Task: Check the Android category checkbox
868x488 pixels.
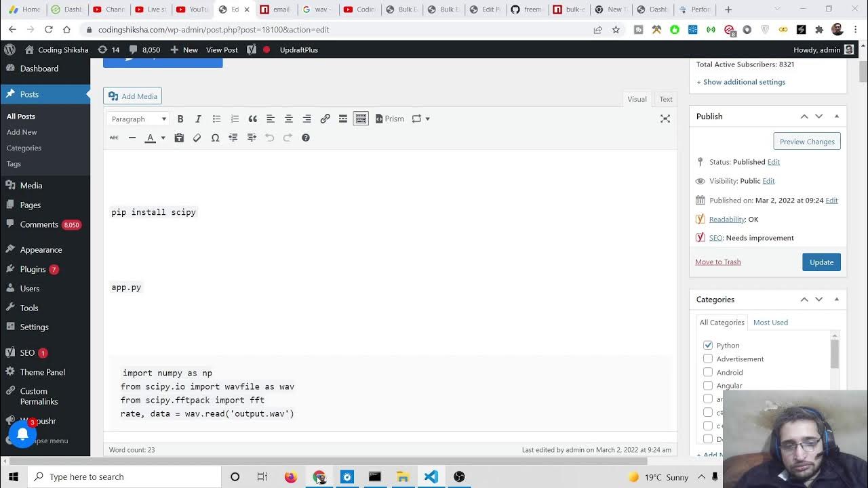Action: pos(708,372)
